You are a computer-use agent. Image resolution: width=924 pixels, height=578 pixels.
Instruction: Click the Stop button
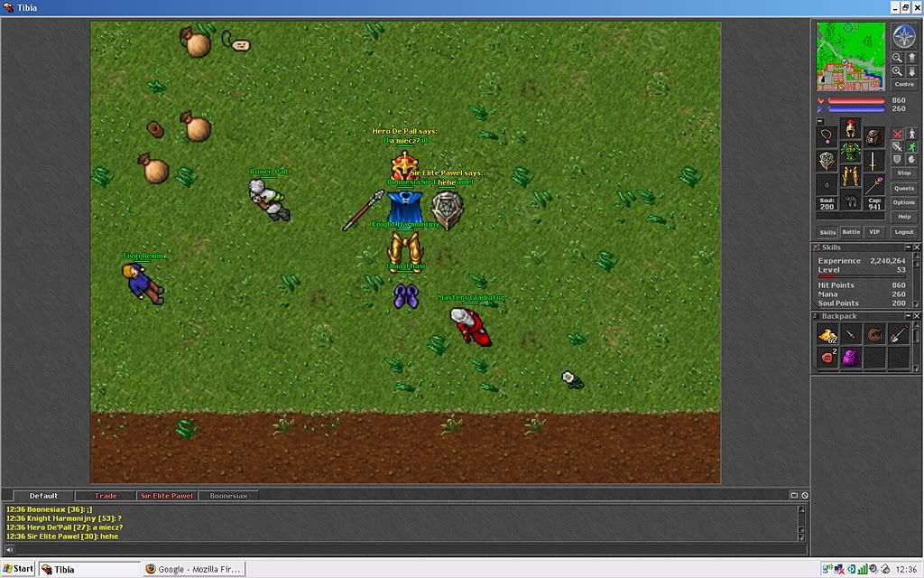(904, 173)
